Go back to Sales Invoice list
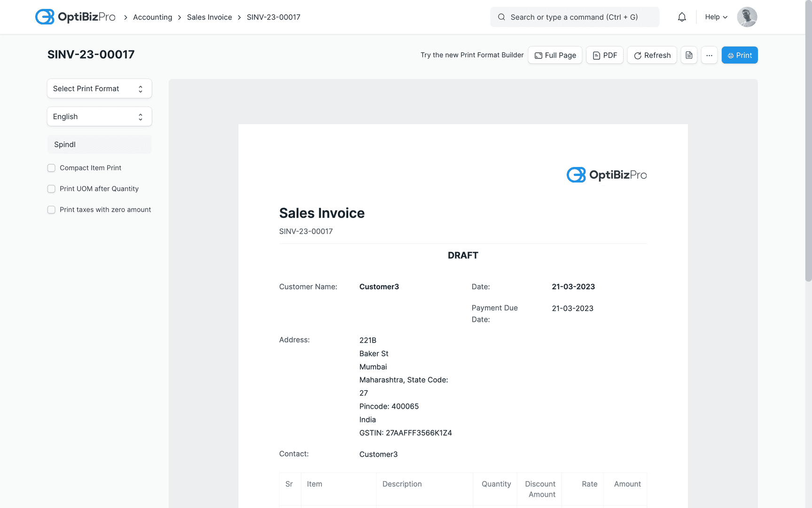Viewport: 812px width, 508px height. click(209, 17)
